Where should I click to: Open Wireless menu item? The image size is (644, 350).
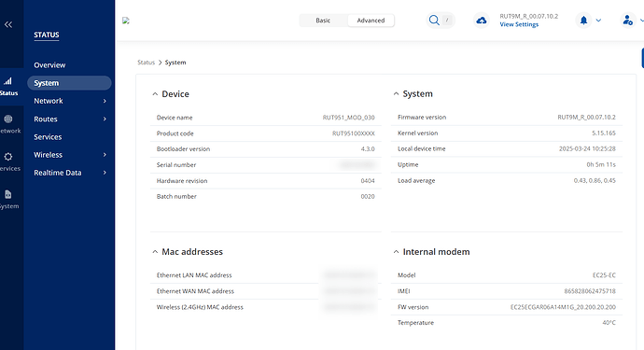point(48,155)
